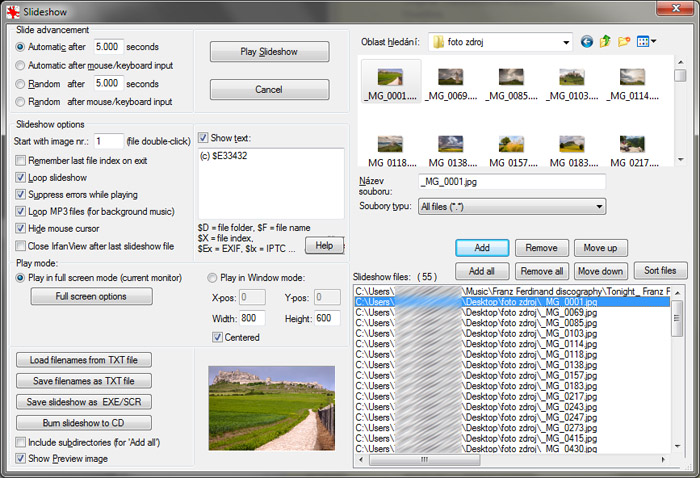Uncheck Show Preview image
The width and height of the screenshot is (700, 478).
click(21, 458)
